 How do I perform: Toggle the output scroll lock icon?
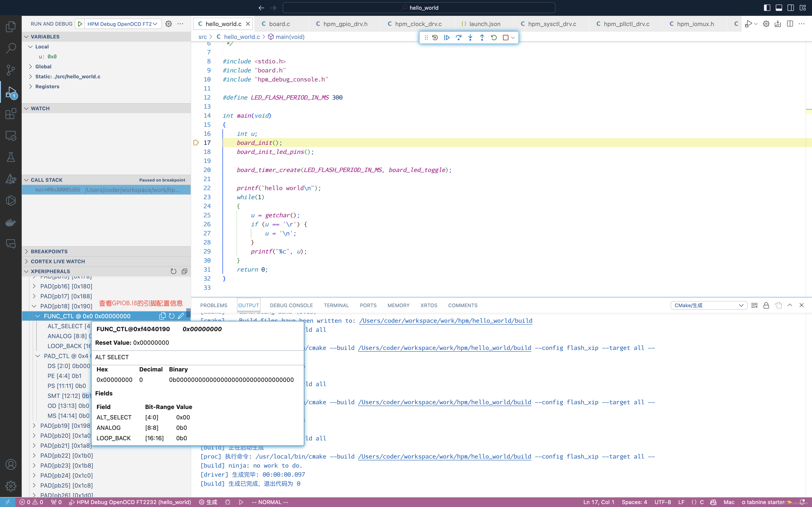766,305
